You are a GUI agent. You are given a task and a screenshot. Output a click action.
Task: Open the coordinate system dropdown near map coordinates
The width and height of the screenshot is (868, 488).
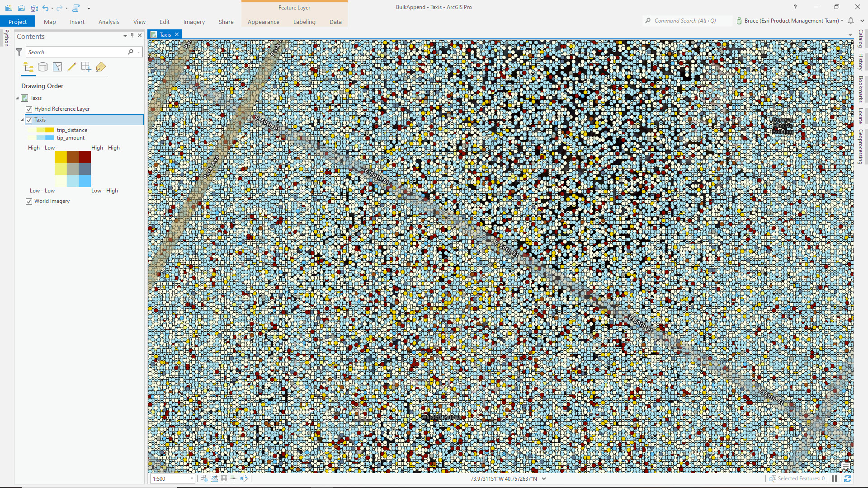click(x=544, y=479)
